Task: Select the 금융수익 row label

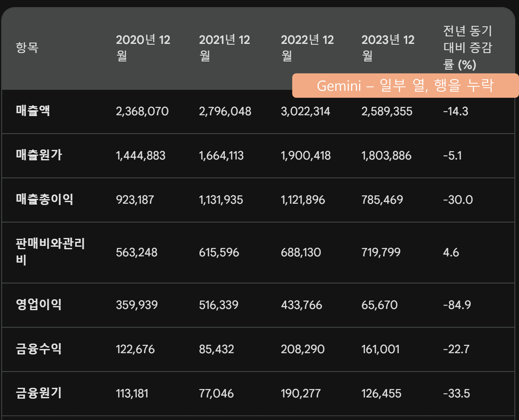Action: click(39, 349)
